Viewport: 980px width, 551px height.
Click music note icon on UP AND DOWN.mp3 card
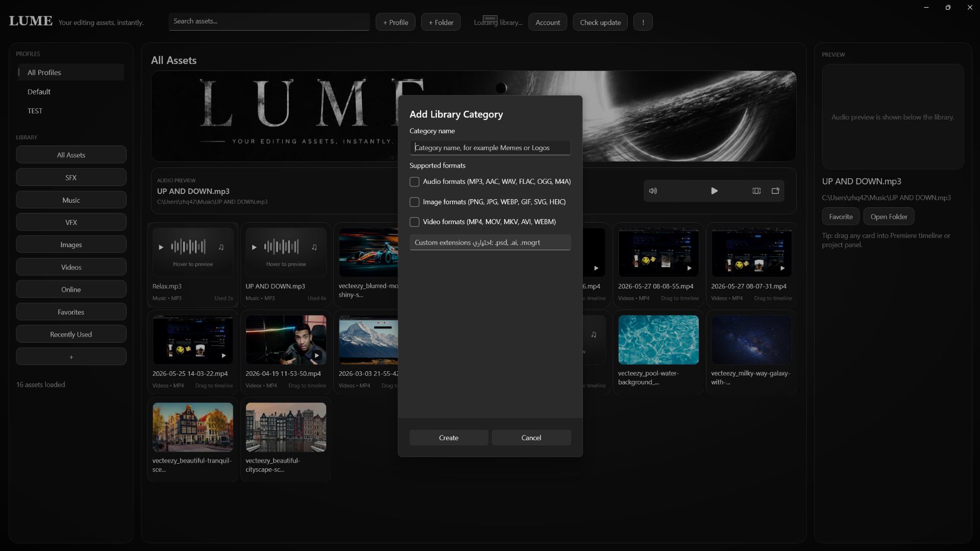pyautogui.click(x=314, y=247)
